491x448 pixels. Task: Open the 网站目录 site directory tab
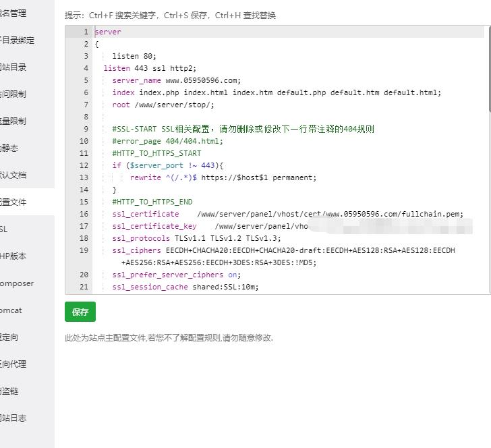pyautogui.click(x=27, y=67)
